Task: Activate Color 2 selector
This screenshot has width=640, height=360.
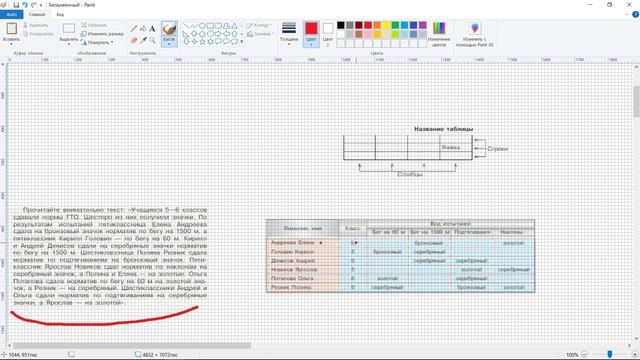Action: click(328, 34)
